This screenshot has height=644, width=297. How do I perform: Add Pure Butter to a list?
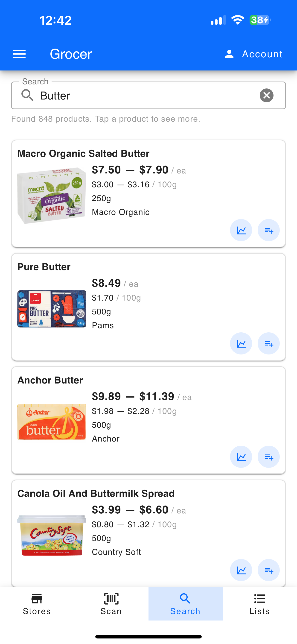tap(269, 343)
